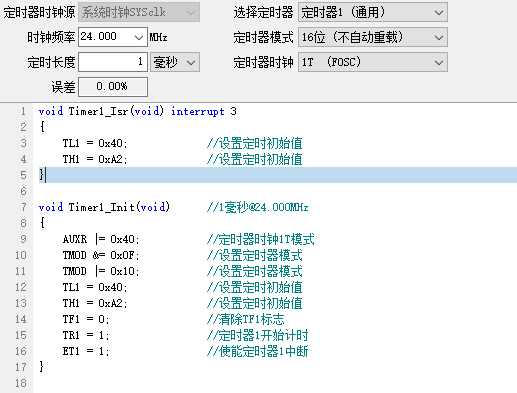This screenshot has width=517, height=393.
Task: Open the 毫秒 time unit dropdown
Action: 175,62
